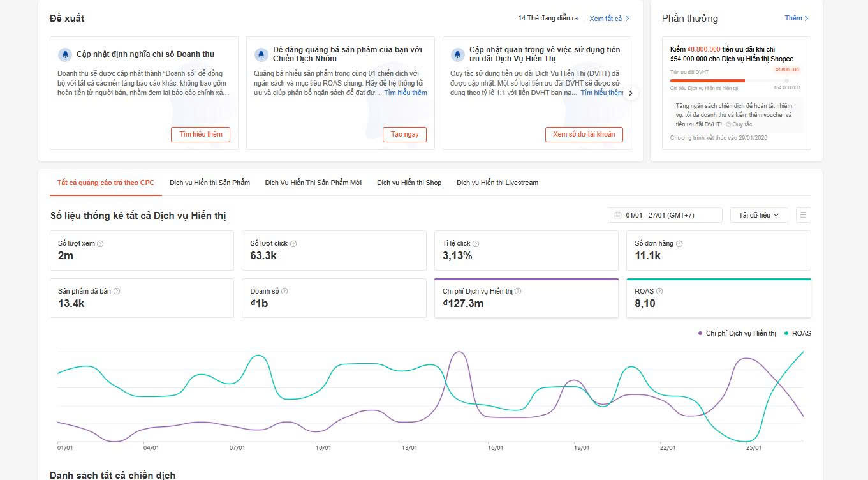This screenshot has width=868, height=480.
Task: Click help icon next to Số đơn hàng
Action: point(679,244)
